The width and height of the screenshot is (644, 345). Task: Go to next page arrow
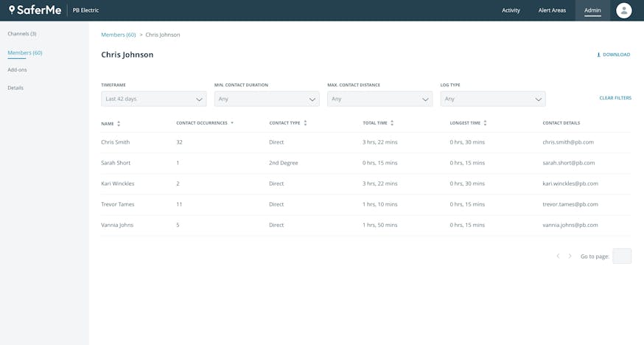click(x=570, y=256)
